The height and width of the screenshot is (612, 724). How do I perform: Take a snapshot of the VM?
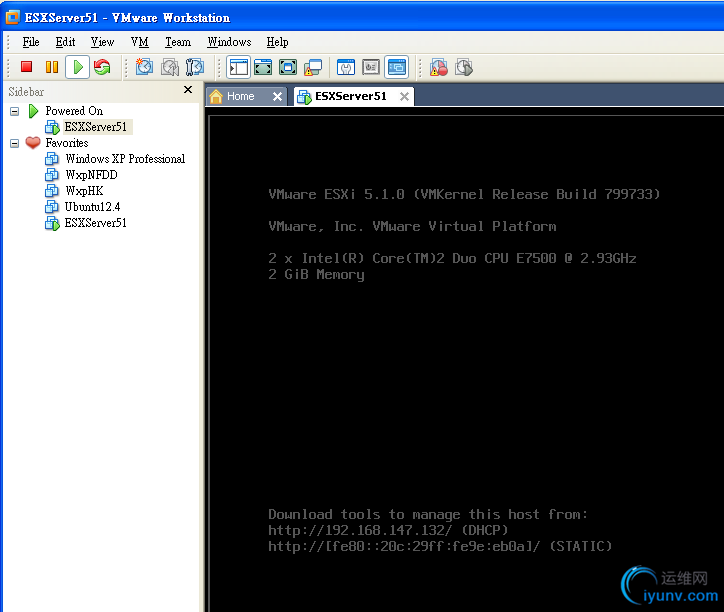(144, 67)
